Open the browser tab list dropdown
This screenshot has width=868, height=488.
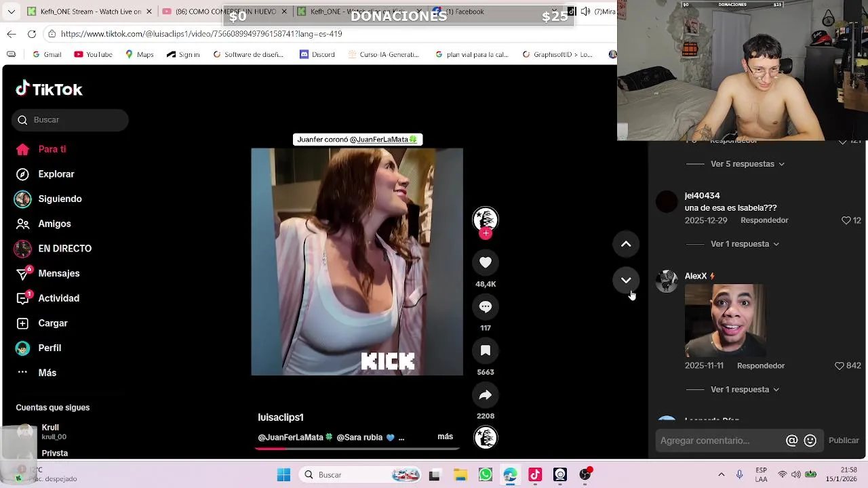(11, 12)
